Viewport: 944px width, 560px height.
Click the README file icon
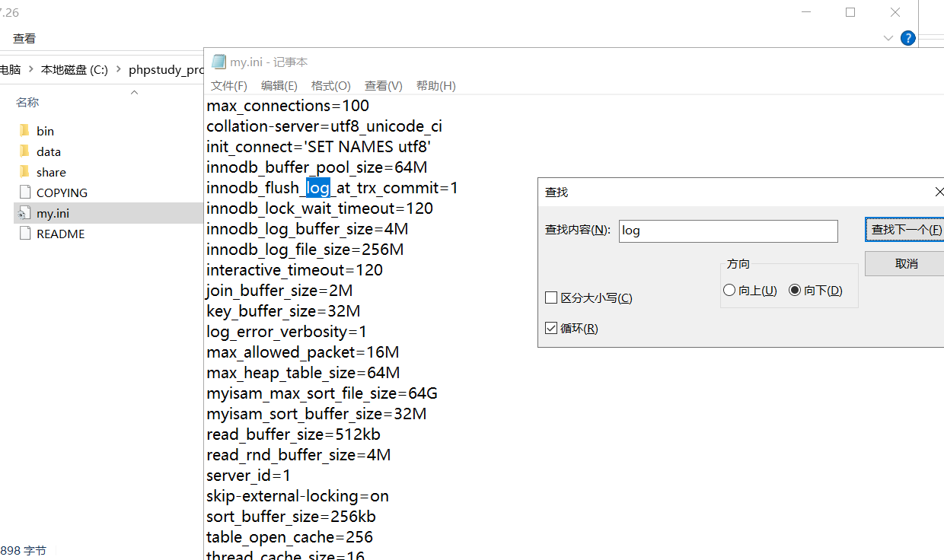[x=24, y=234]
